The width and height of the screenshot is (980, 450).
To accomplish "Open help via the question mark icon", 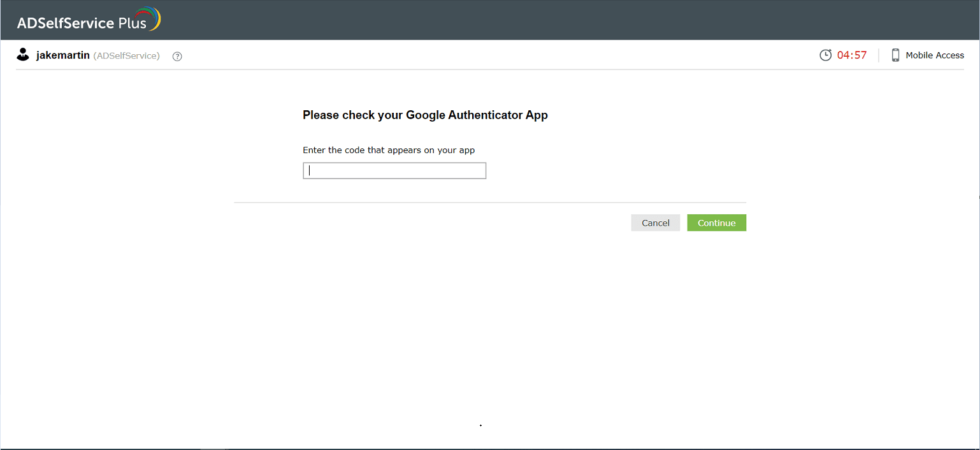I will pos(178,56).
